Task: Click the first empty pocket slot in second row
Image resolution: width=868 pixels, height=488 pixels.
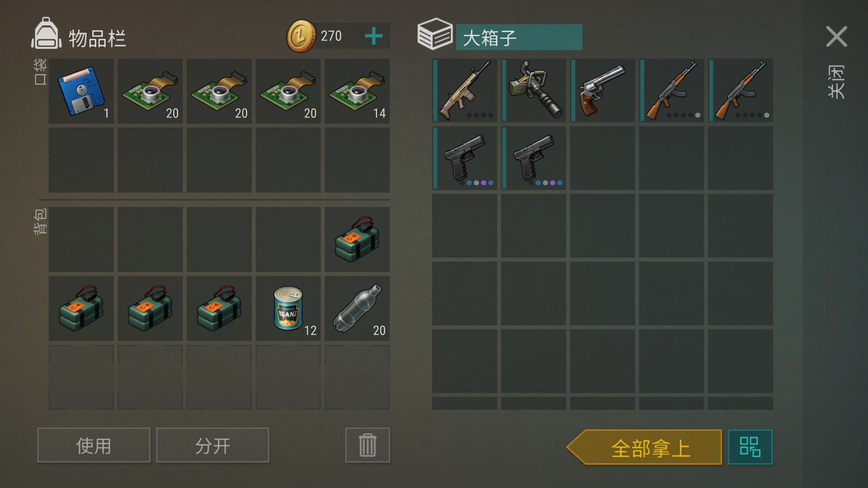Action: pyautogui.click(x=81, y=160)
